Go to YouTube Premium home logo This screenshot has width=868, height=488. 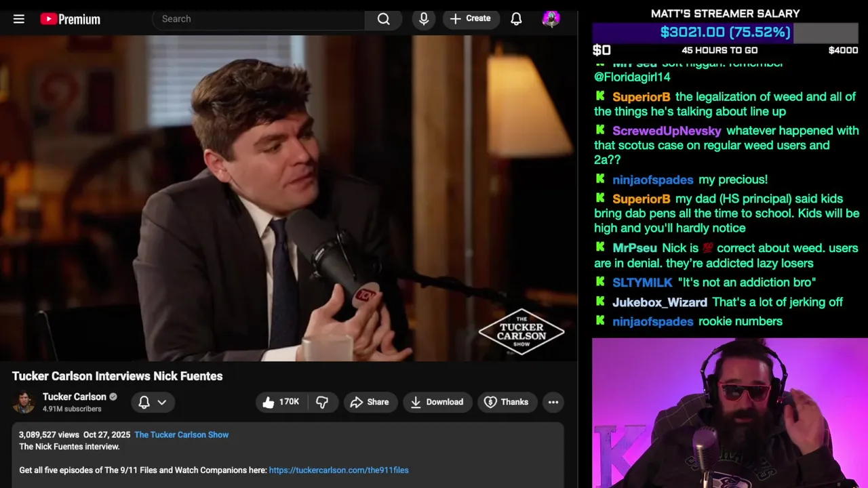pos(71,19)
